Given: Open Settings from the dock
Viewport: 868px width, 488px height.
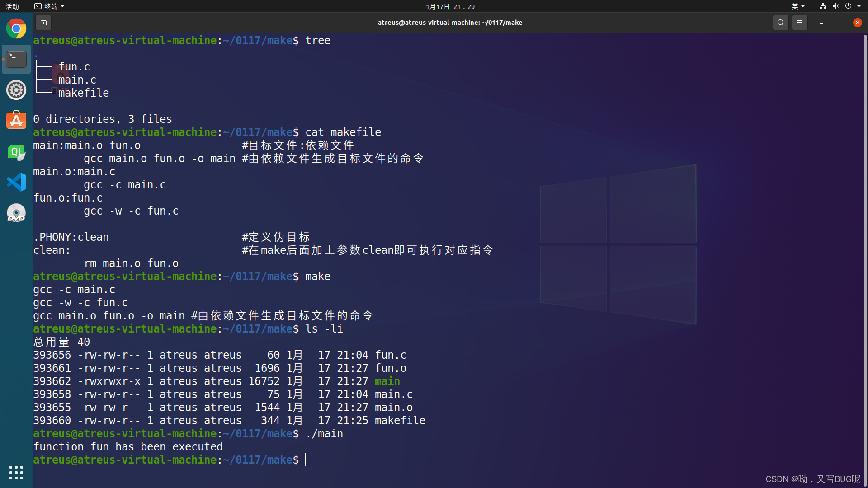Looking at the screenshot, I should [x=16, y=90].
